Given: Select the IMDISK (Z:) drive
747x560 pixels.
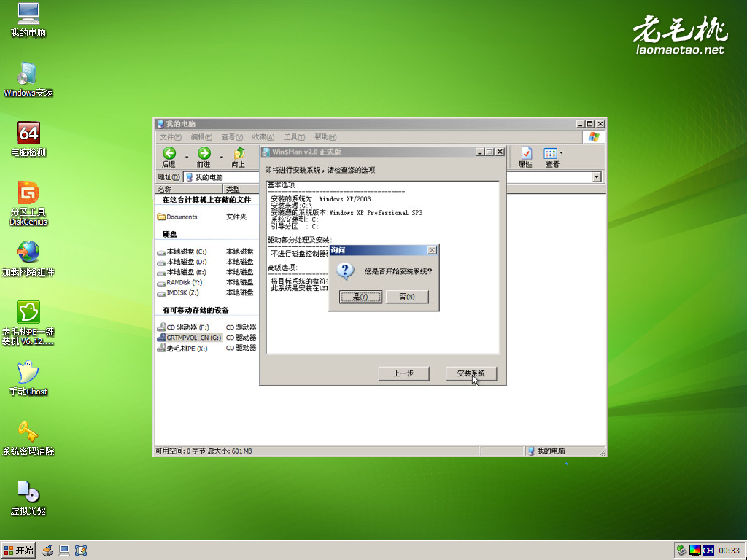Looking at the screenshot, I should 178,293.
